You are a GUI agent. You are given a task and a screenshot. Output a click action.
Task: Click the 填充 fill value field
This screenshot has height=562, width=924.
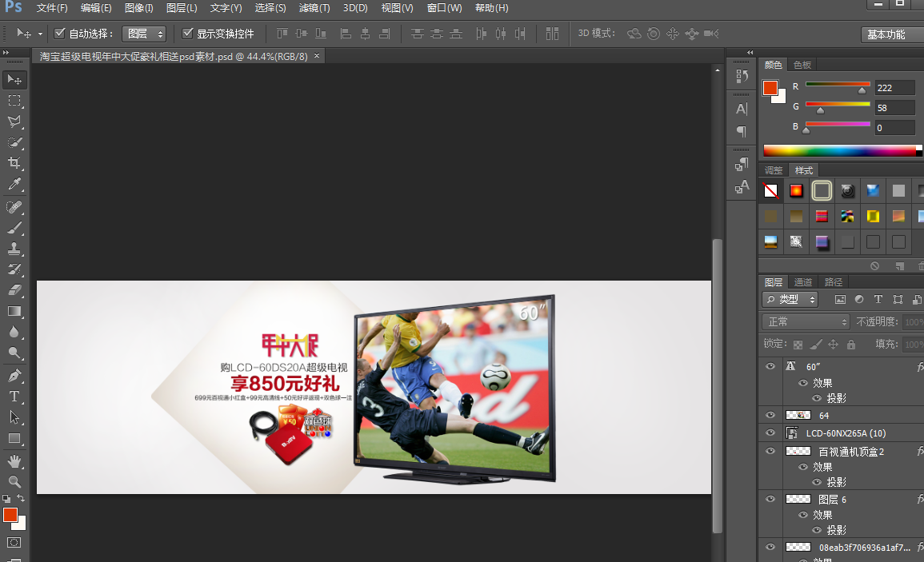point(913,344)
